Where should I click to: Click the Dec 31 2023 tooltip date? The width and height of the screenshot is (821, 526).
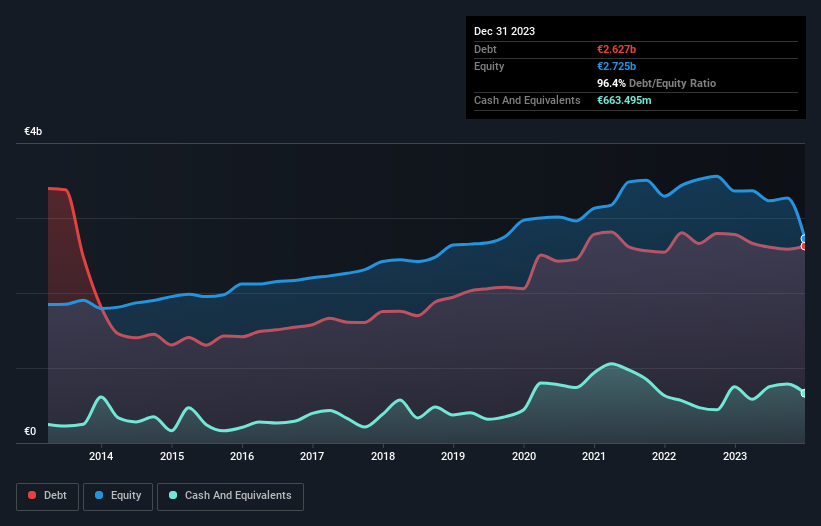coord(504,31)
